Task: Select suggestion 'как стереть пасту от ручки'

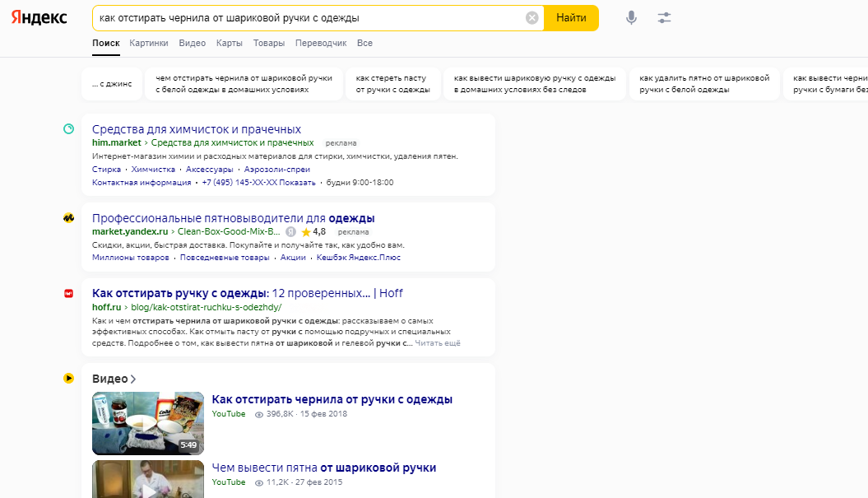Action: [x=393, y=84]
